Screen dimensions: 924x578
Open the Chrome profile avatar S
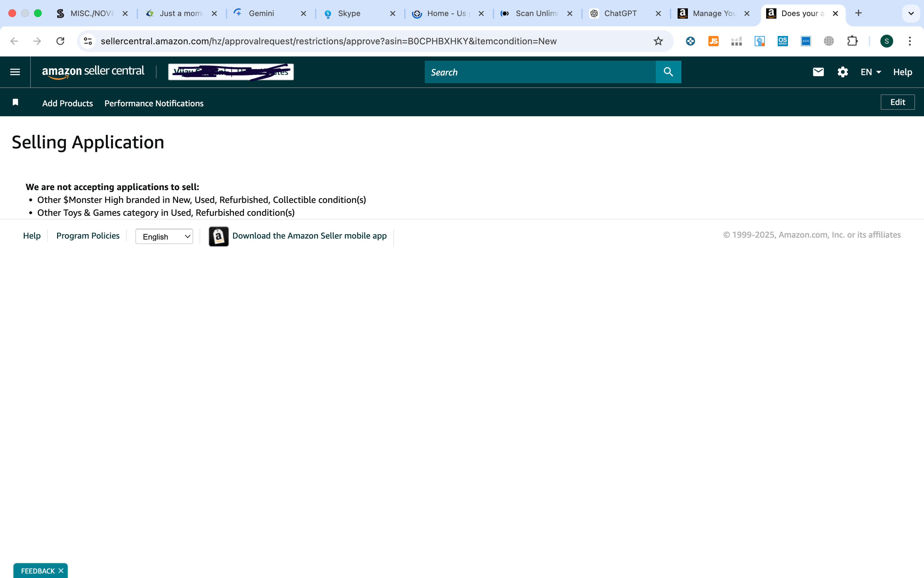click(x=886, y=41)
